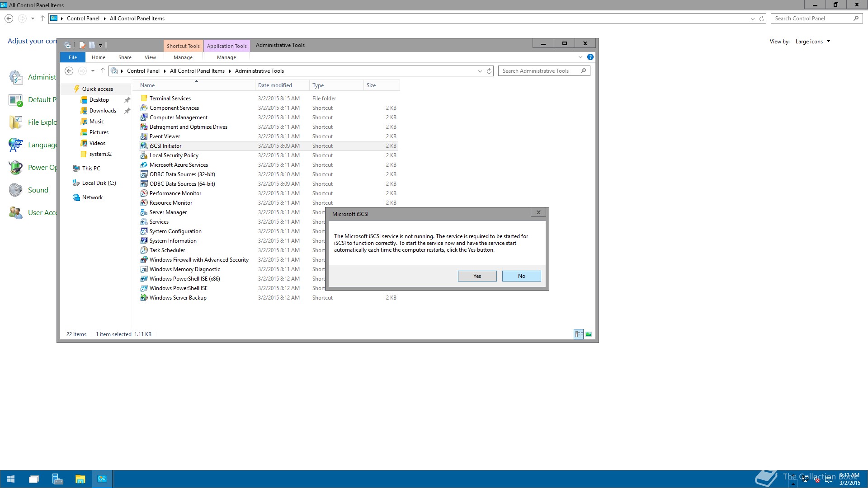The width and height of the screenshot is (868, 488).
Task: Select Windows PowerShell ISE (x86) entry
Action: pyautogui.click(x=269, y=279)
